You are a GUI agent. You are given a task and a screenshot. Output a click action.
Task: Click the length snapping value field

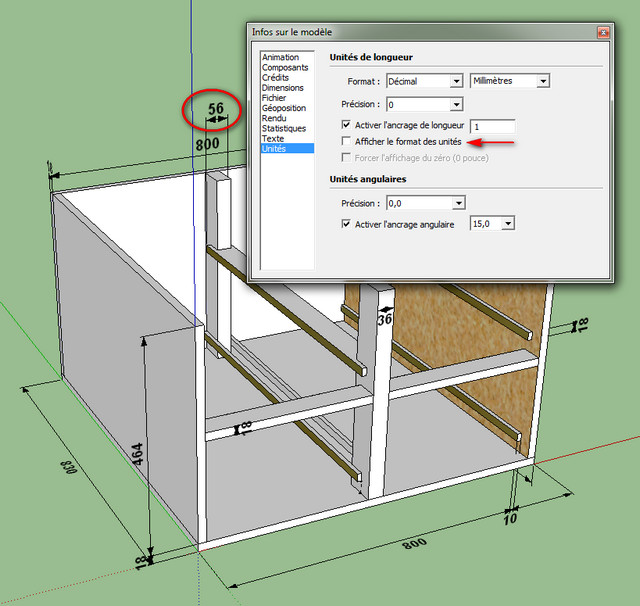tap(493, 127)
